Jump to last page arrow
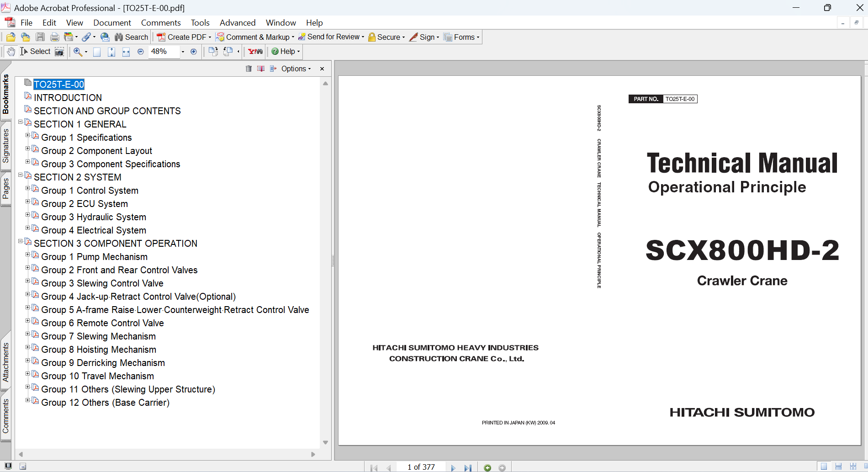Screen dimensions: 868x472 468,467
